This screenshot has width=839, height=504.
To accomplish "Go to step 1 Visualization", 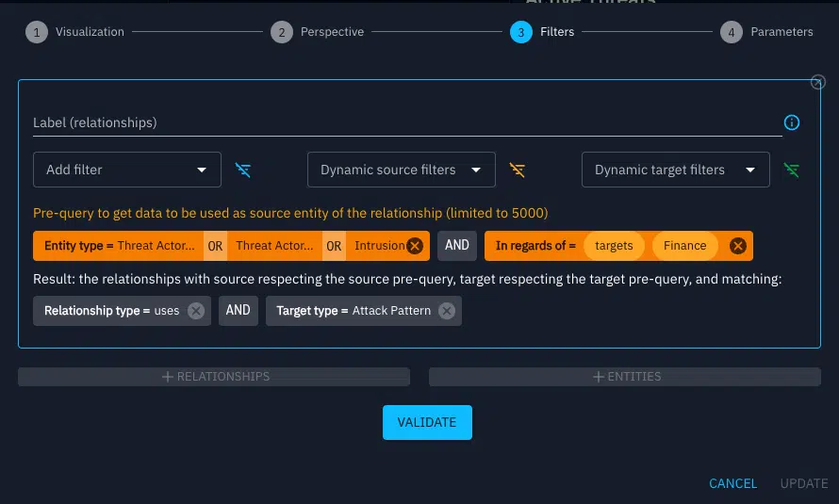I will (74, 32).
